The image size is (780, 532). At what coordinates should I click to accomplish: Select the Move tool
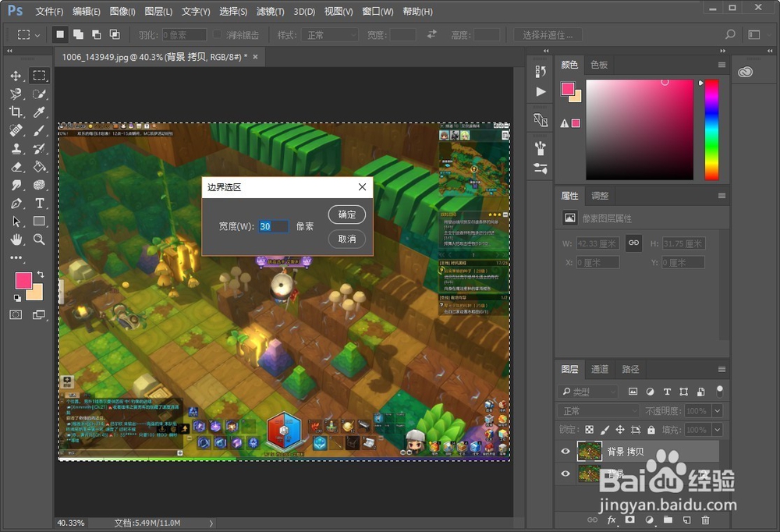pos(16,76)
